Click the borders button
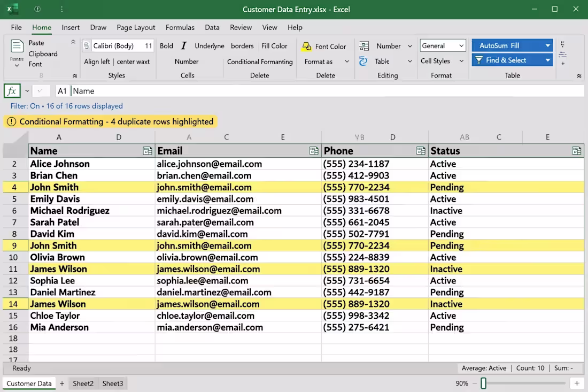 (242, 46)
